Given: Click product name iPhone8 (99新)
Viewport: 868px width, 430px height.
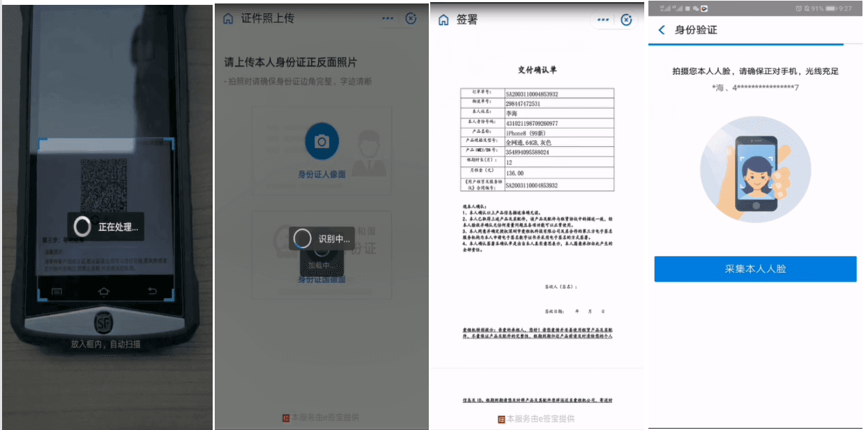Looking at the screenshot, I should [526, 133].
